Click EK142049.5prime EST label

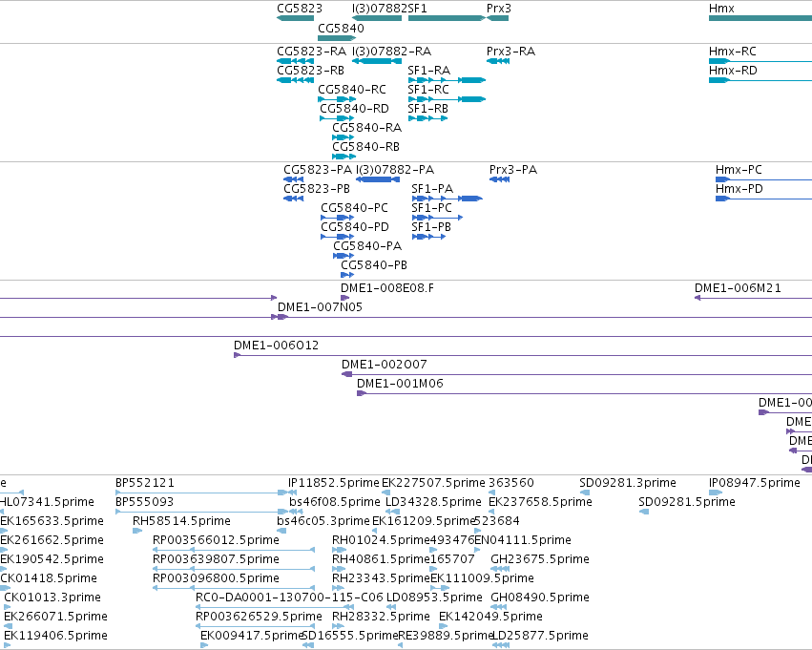490,617
